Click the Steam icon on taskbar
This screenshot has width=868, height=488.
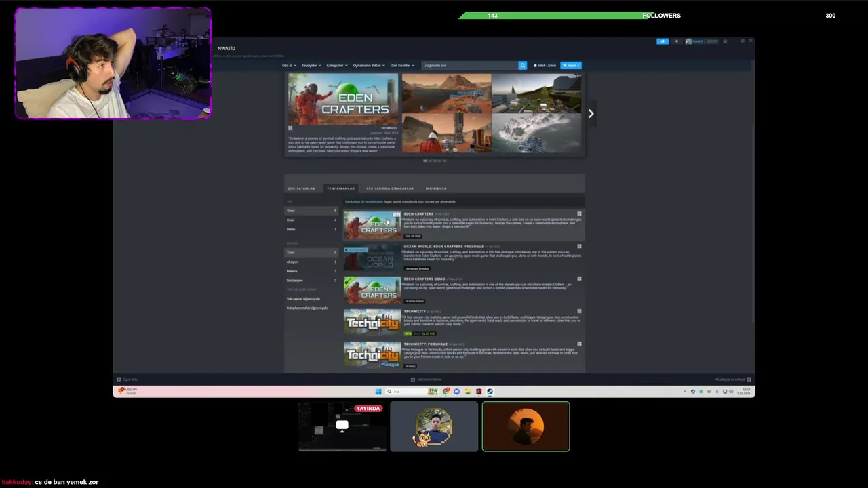(x=490, y=392)
